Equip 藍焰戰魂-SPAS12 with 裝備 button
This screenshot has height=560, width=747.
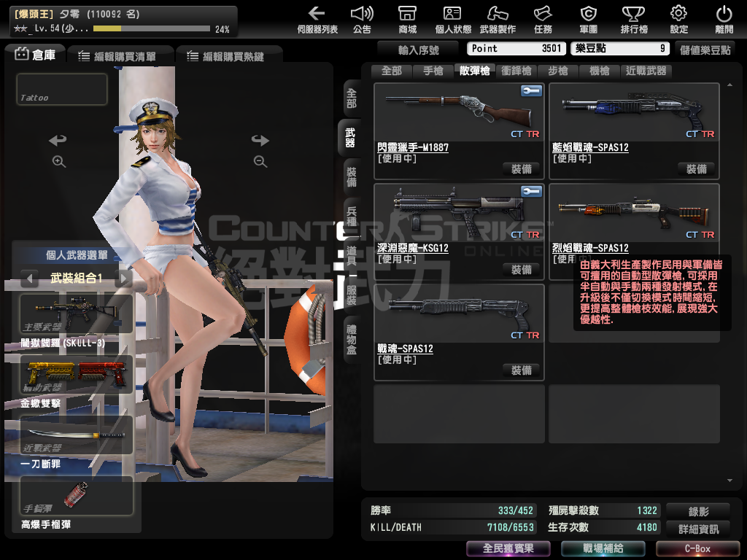[x=697, y=169]
